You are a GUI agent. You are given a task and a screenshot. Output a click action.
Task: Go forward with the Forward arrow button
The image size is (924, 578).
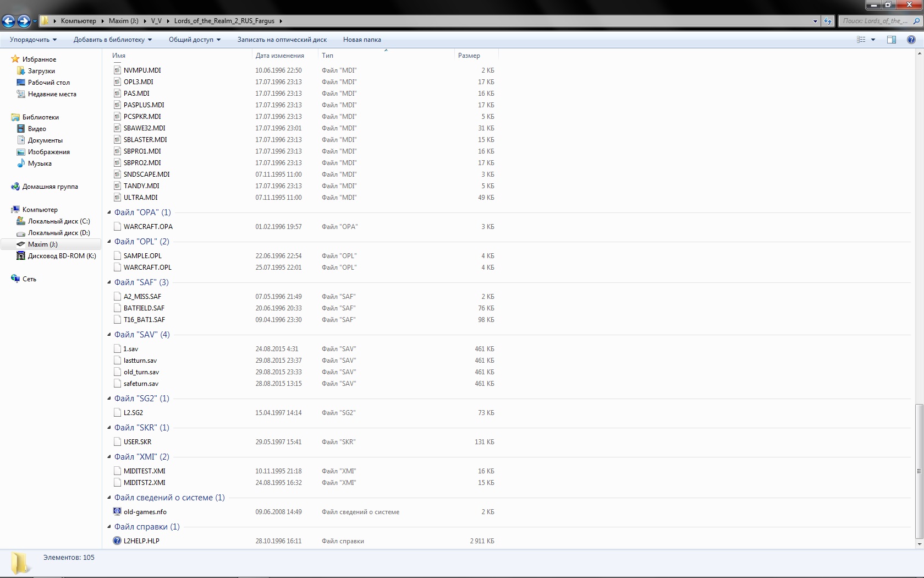click(24, 21)
